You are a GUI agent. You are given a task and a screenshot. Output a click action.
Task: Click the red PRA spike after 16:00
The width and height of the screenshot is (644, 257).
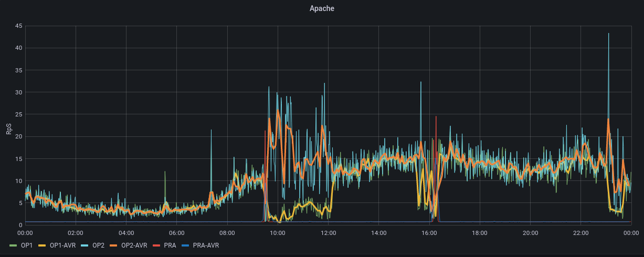point(436,118)
